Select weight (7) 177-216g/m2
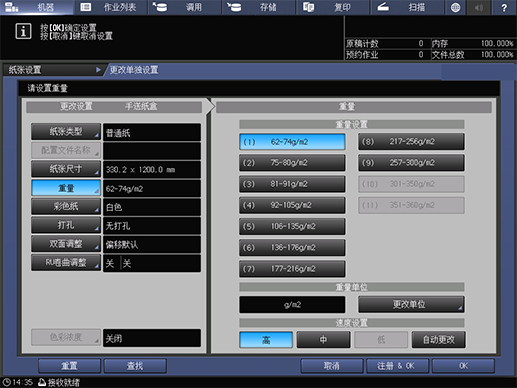This screenshot has height=388, width=517. [292, 269]
